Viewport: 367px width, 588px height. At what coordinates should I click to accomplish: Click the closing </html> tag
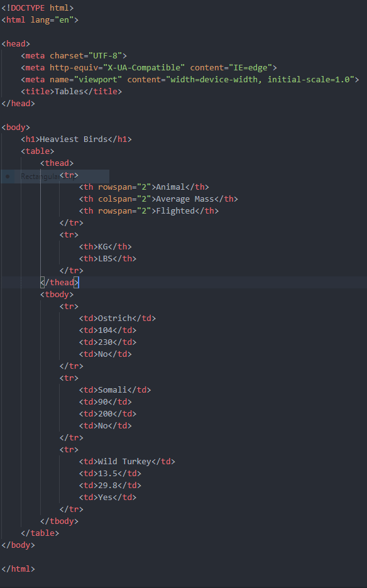click(x=18, y=569)
